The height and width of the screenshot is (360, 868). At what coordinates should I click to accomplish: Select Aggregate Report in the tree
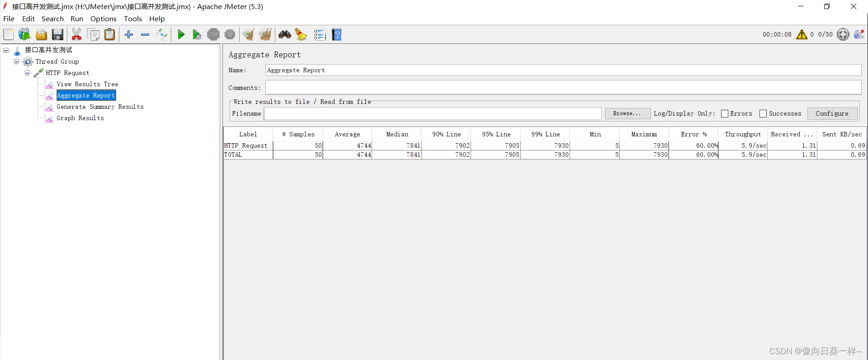click(86, 95)
